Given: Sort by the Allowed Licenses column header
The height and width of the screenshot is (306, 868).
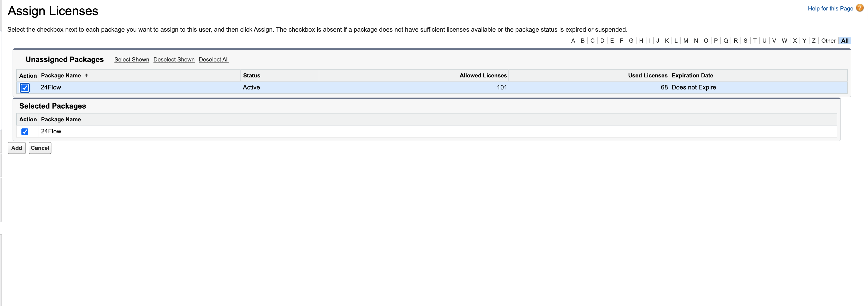Looking at the screenshot, I should tap(483, 75).
